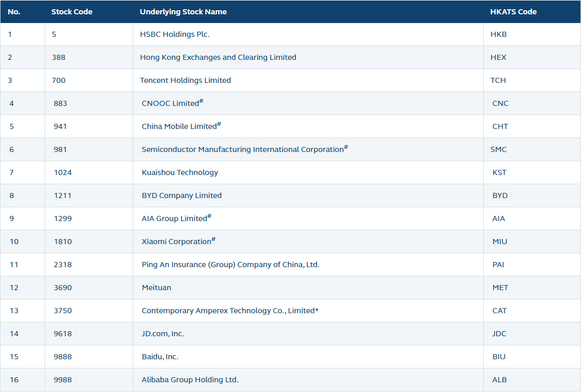Click the Ping An Insurance link
Image resolution: width=581 pixels, height=392 pixels.
[x=231, y=265]
